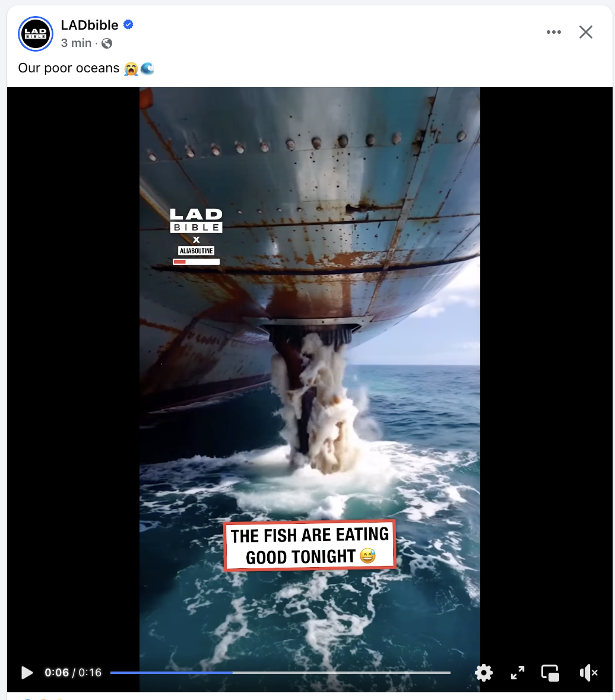The width and height of the screenshot is (615, 700).
Task: Enter fullscreen with the expand arrows icon
Action: (x=517, y=672)
